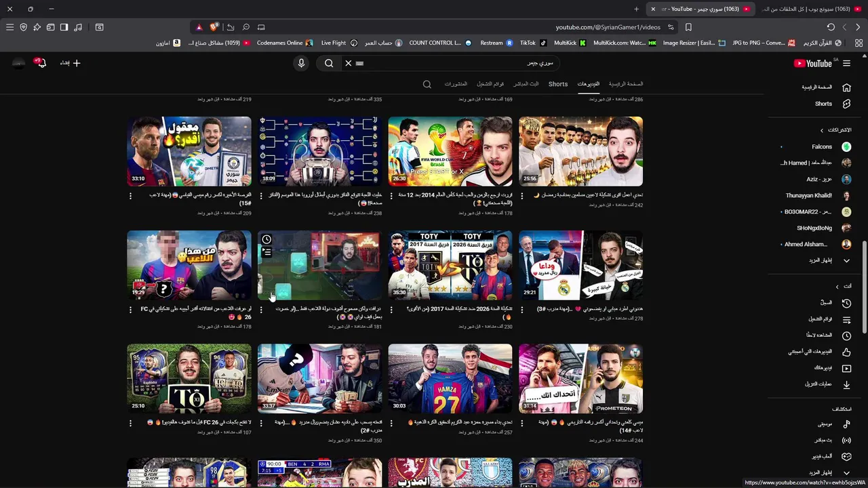Open options menu for the 33:37 video
This screenshot has height=488, width=868.
coord(261,423)
